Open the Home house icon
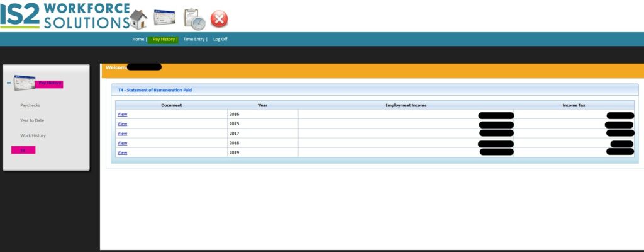This screenshot has width=644, height=252. 138,19
